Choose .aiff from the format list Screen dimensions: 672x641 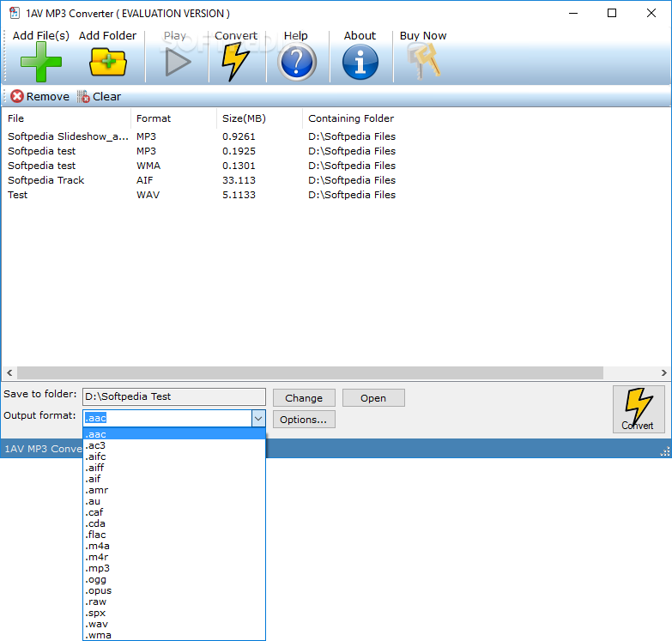(174, 468)
